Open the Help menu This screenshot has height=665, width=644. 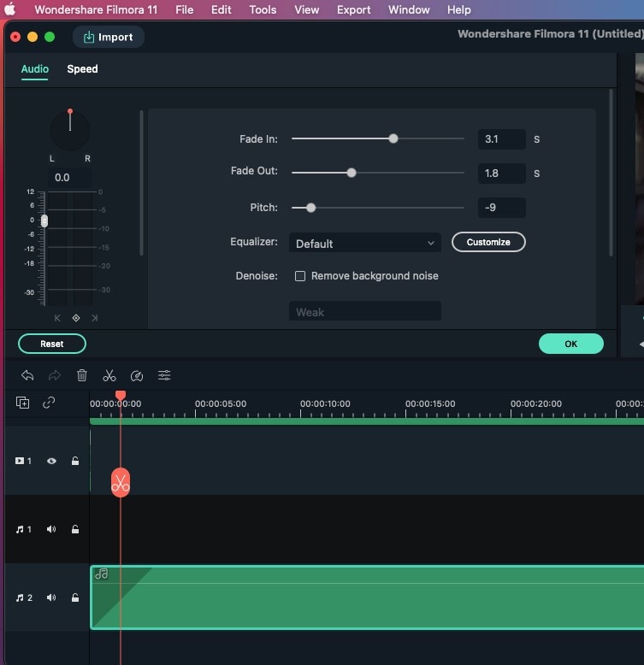coord(458,9)
